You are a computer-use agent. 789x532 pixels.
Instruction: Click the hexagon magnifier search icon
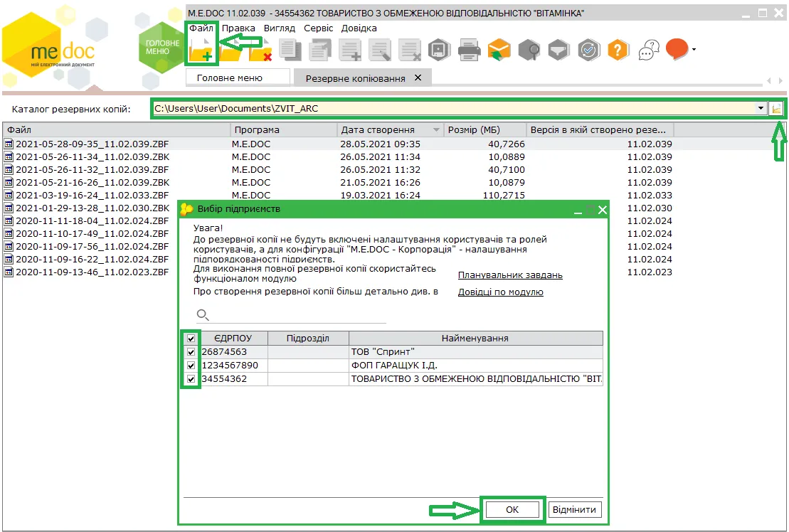[x=529, y=50]
